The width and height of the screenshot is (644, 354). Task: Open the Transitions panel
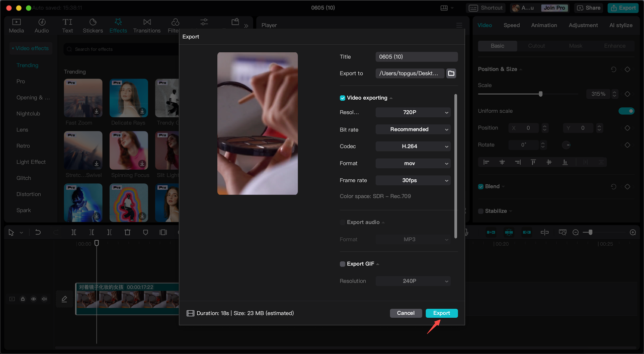pyautogui.click(x=147, y=26)
